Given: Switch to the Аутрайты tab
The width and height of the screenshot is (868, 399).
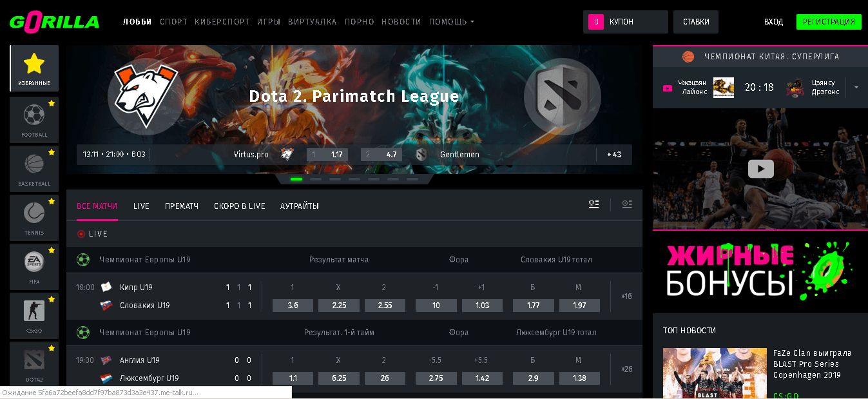Looking at the screenshot, I should pyautogui.click(x=300, y=206).
